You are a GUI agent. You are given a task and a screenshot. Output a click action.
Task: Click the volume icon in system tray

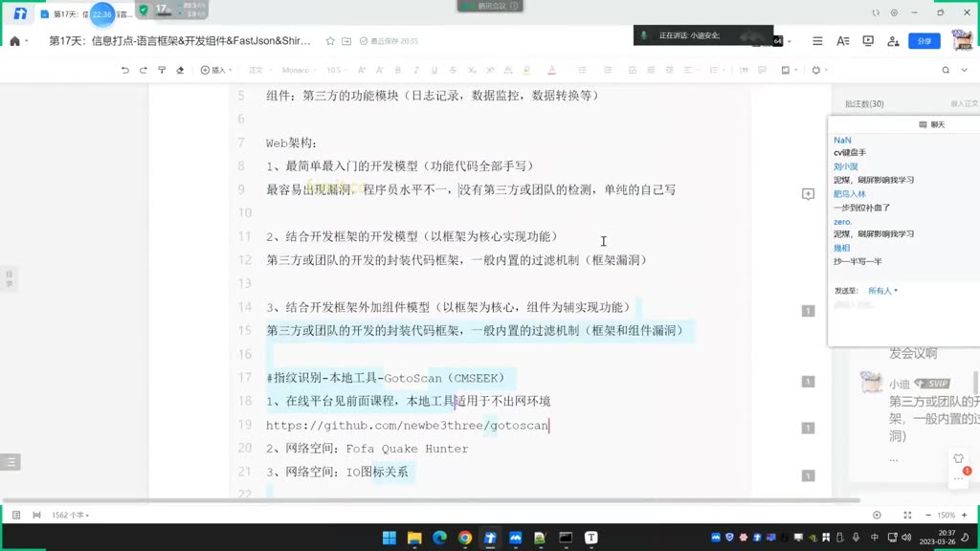906,538
